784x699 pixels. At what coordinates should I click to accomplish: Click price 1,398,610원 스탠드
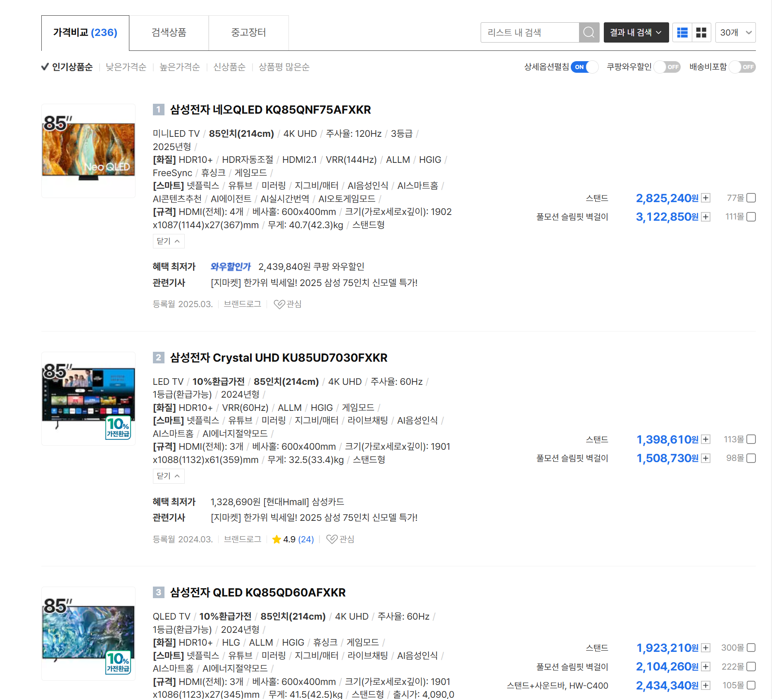click(667, 439)
